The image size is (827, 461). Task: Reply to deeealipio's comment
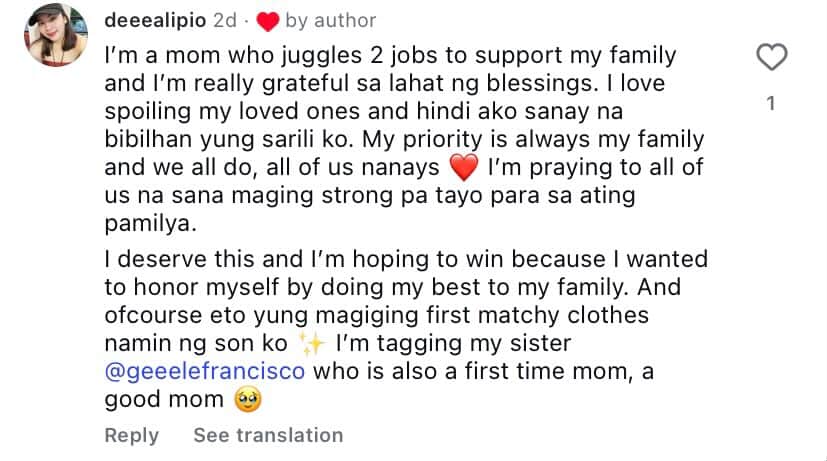coord(132,435)
